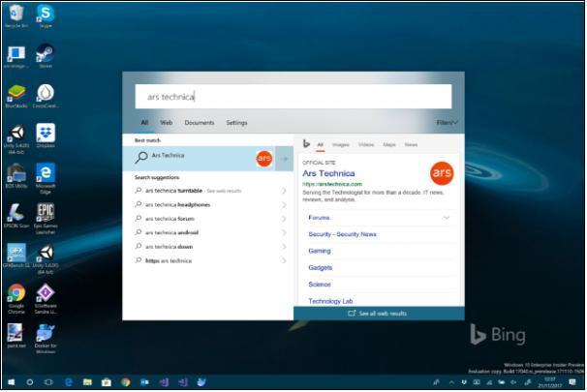Select the All filter tab under the search box

pos(144,122)
